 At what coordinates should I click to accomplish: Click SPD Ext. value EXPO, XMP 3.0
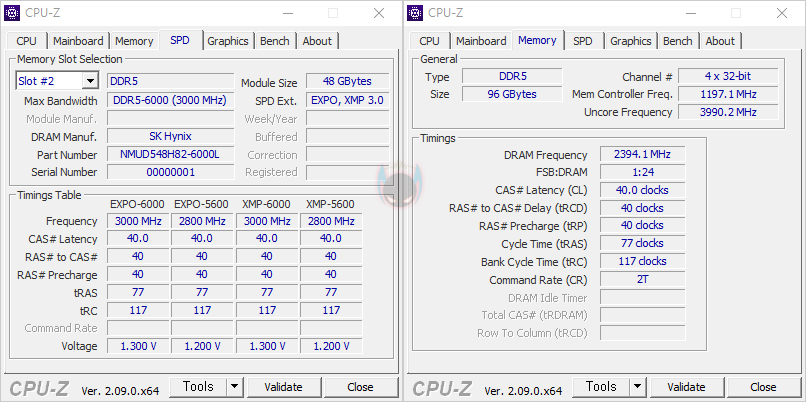(x=347, y=100)
